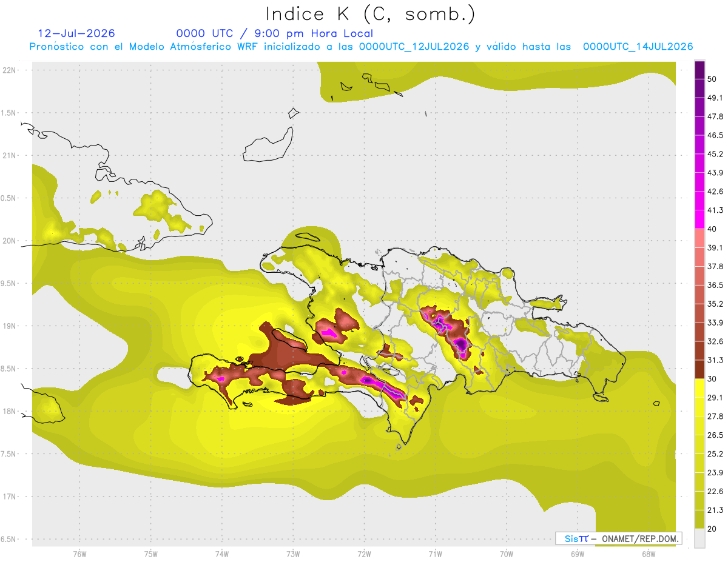728x562 pixels.
Task: Click the '76W' longitude label
Action: point(79,554)
